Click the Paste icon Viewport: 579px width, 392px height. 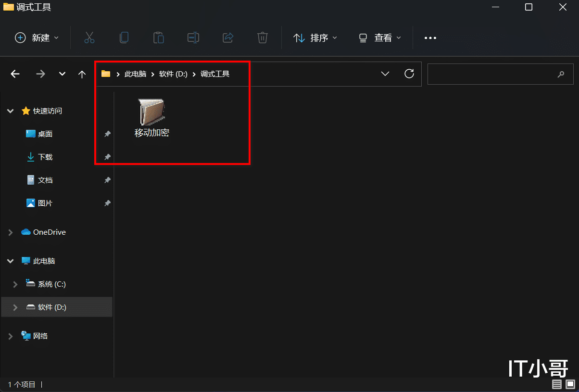pos(159,38)
